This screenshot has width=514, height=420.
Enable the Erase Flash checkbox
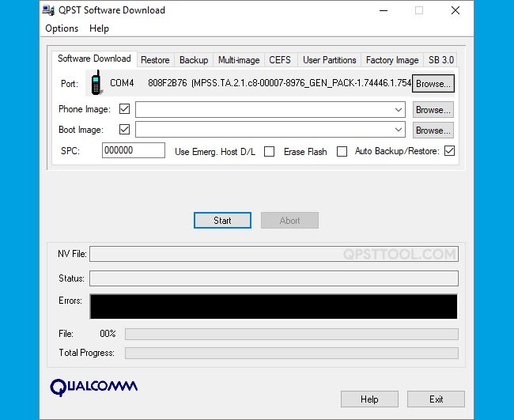[x=342, y=152]
